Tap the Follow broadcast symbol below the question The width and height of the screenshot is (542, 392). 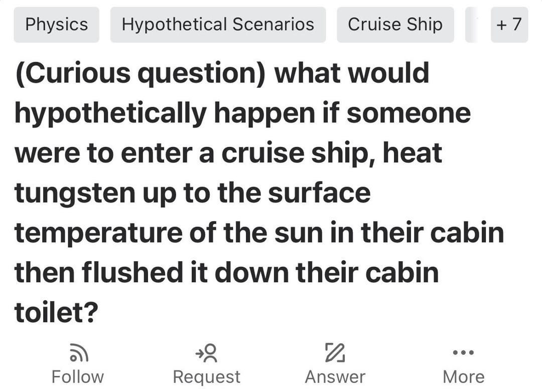coord(78,352)
